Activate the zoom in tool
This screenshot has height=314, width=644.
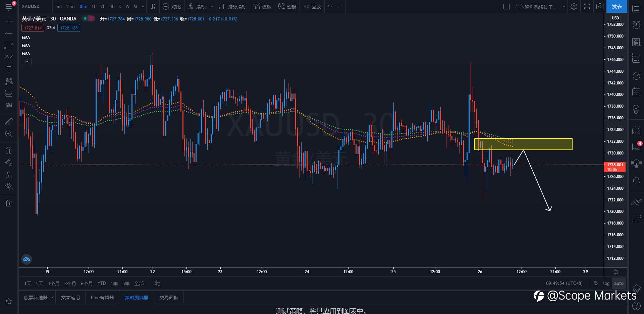pos(9,134)
